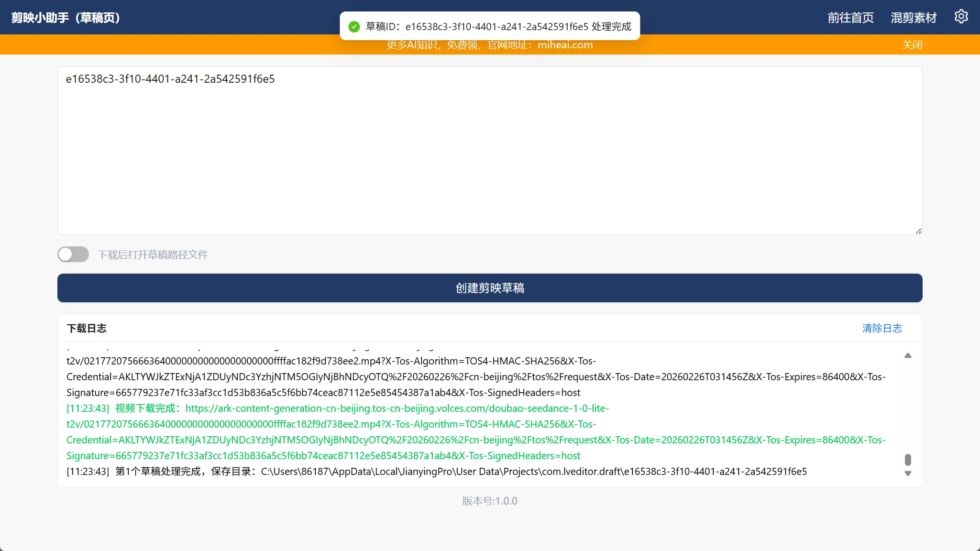Open the settings gear icon
Viewport: 980px width, 551px height.
click(x=961, y=17)
